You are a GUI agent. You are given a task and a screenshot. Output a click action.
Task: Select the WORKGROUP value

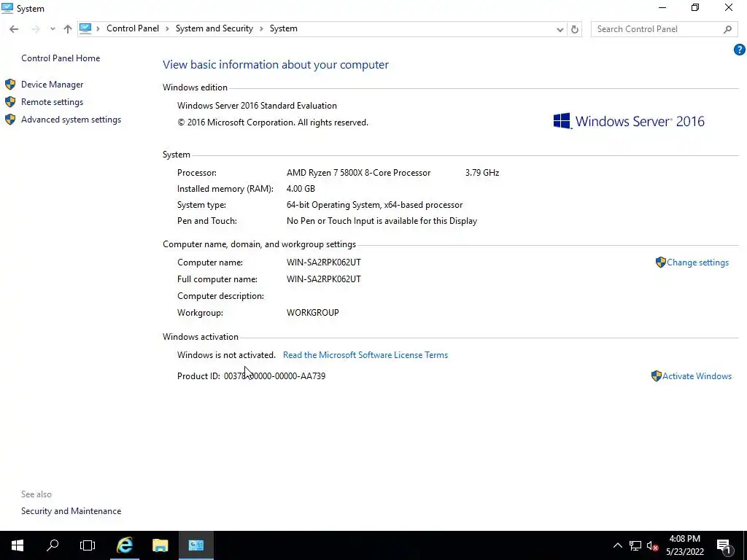(x=312, y=313)
